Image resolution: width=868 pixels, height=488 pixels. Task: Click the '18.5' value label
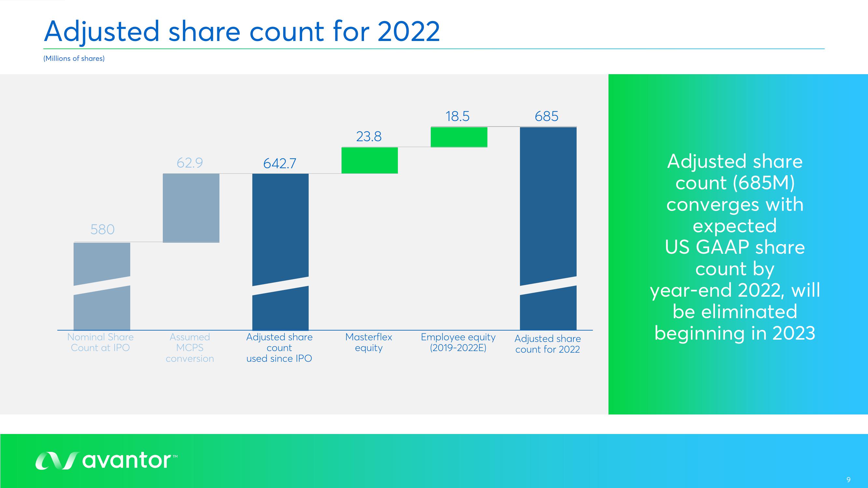point(457,116)
